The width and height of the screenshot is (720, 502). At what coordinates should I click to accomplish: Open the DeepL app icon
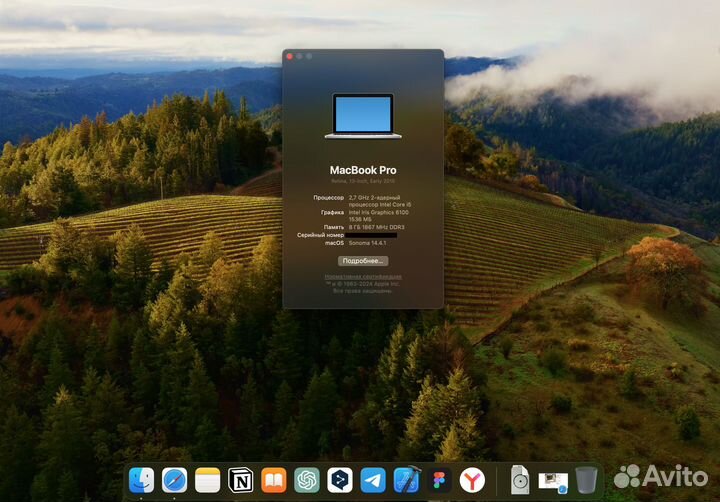[x=340, y=480]
